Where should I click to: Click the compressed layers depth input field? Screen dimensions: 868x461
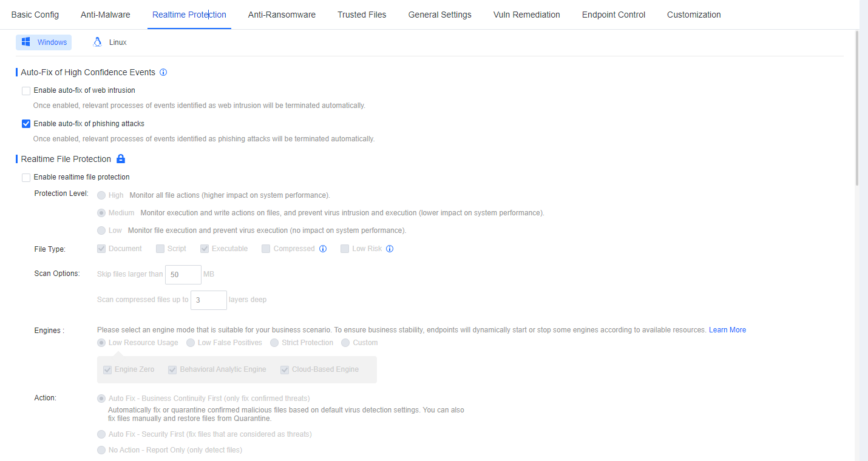208,300
